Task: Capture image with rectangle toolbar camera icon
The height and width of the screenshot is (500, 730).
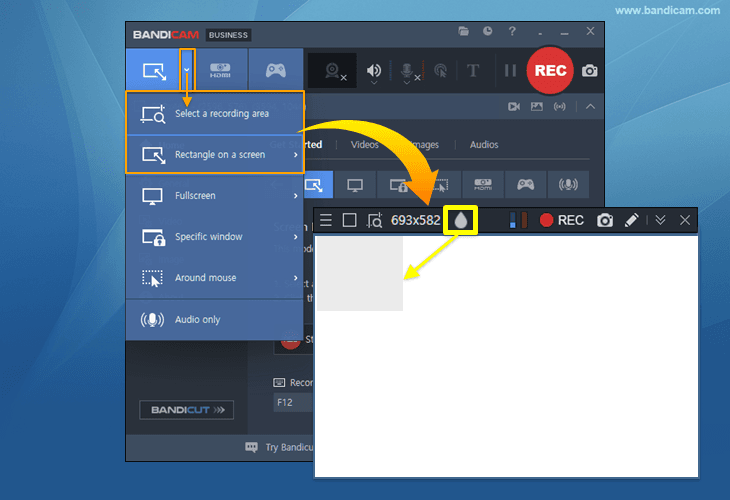Action: pos(605,220)
